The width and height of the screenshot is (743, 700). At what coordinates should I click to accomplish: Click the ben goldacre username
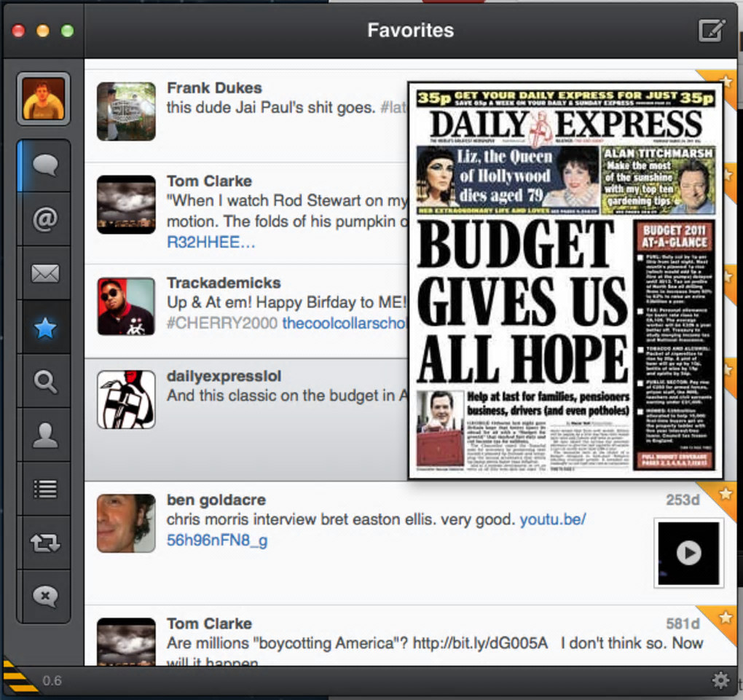pyautogui.click(x=216, y=500)
